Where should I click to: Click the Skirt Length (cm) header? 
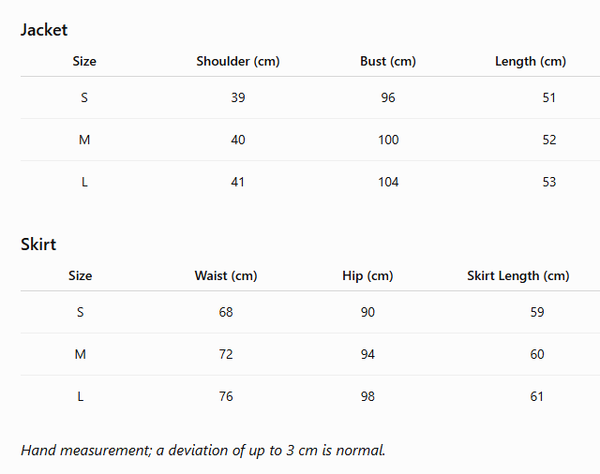[518, 276]
